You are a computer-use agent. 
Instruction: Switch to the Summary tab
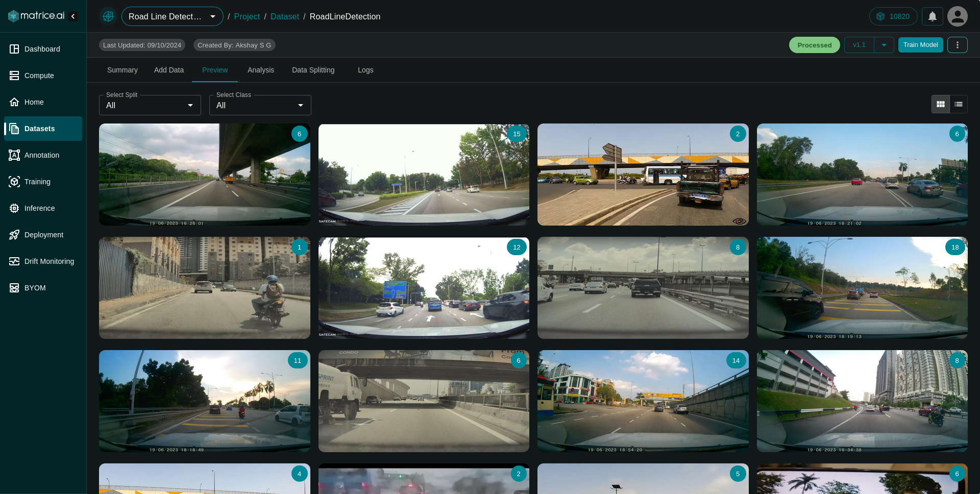pos(122,70)
